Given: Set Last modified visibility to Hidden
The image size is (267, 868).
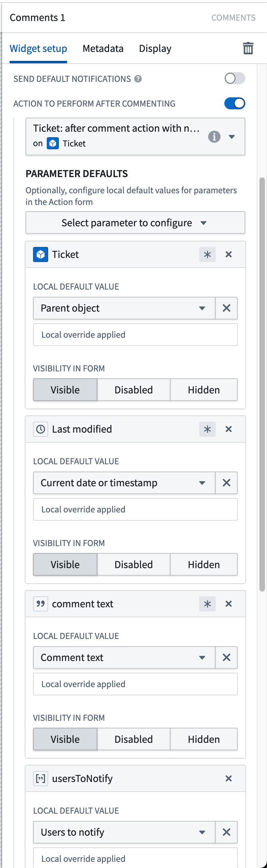Looking at the screenshot, I should pyautogui.click(x=204, y=565).
